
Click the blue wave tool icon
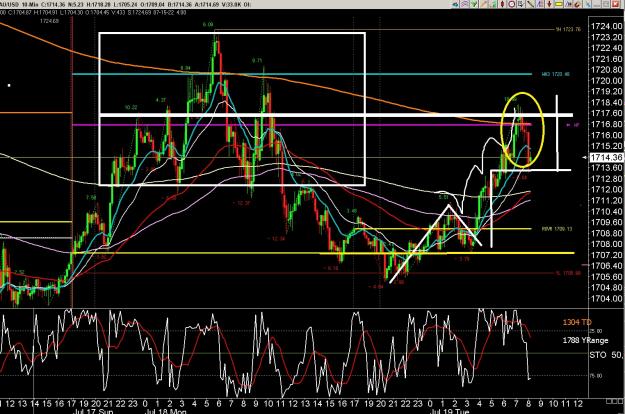point(568,4)
